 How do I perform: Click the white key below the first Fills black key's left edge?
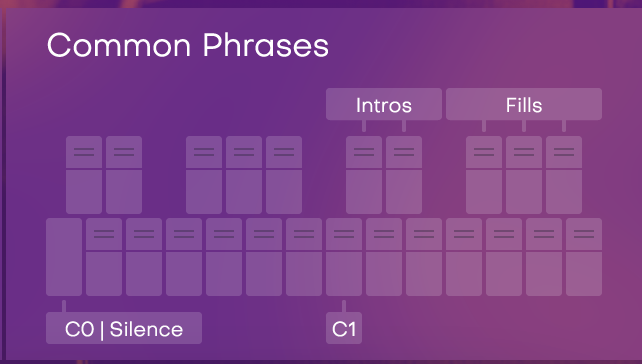coord(464,257)
